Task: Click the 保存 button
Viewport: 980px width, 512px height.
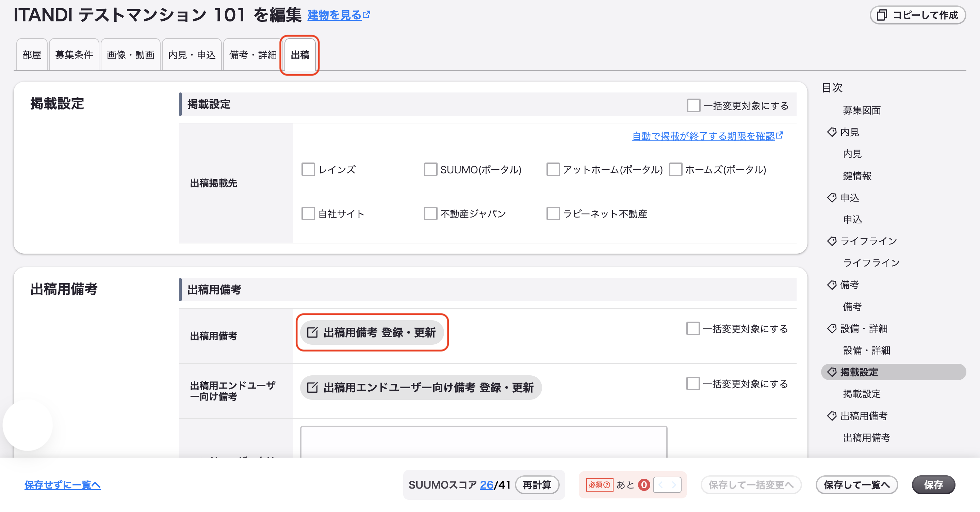Action: pos(933,485)
